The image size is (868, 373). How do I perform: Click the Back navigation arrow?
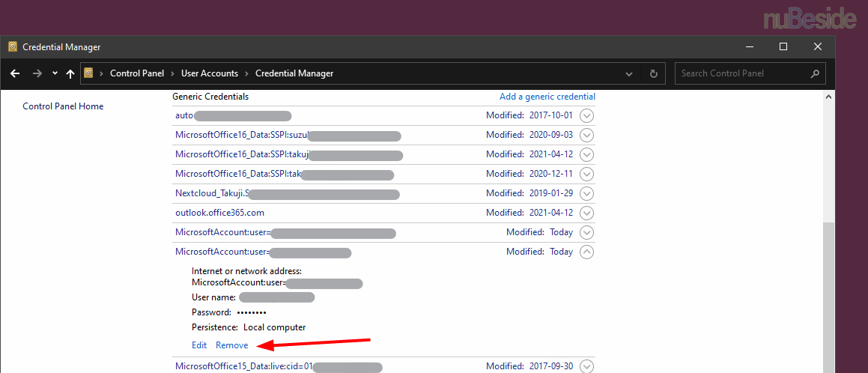(16, 73)
